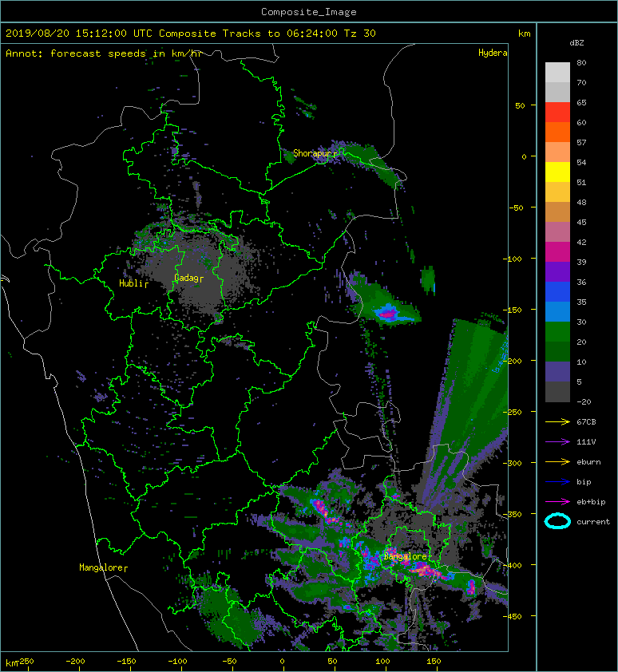Screen dimensions: 618x672
Task: Click the 'Bangalore' city label
Action: point(406,556)
